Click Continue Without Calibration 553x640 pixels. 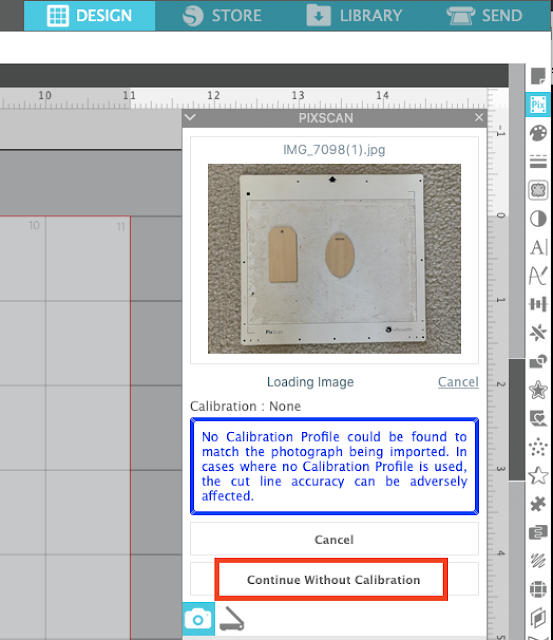pos(334,580)
